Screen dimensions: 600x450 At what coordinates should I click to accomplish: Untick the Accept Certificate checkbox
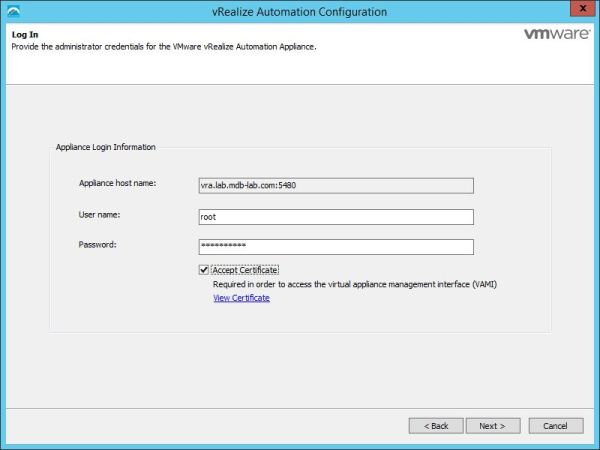(204, 270)
